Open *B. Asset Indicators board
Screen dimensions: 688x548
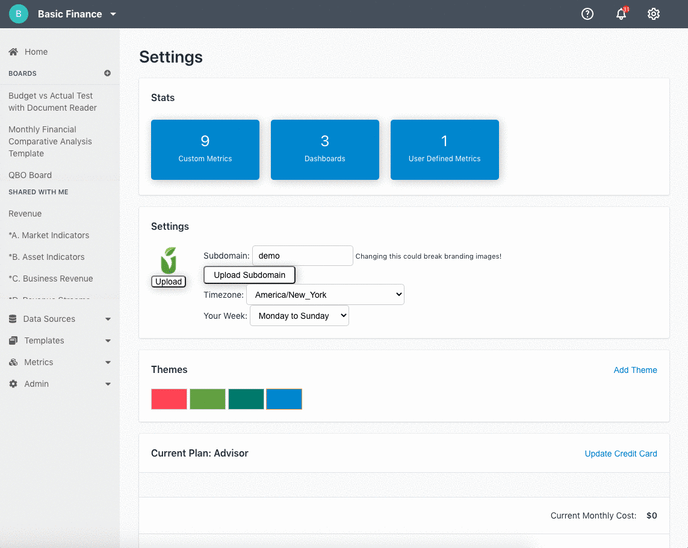tap(47, 257)
